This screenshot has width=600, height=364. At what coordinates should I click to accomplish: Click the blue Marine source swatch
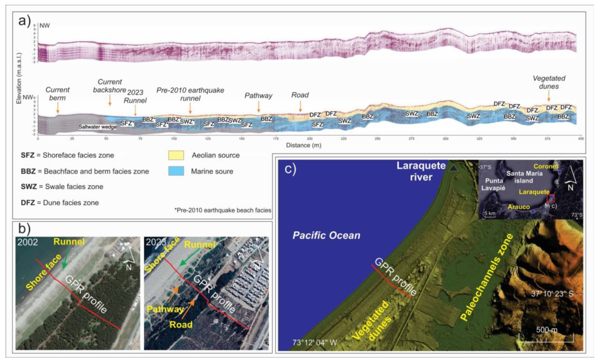(x=176, y=171)
